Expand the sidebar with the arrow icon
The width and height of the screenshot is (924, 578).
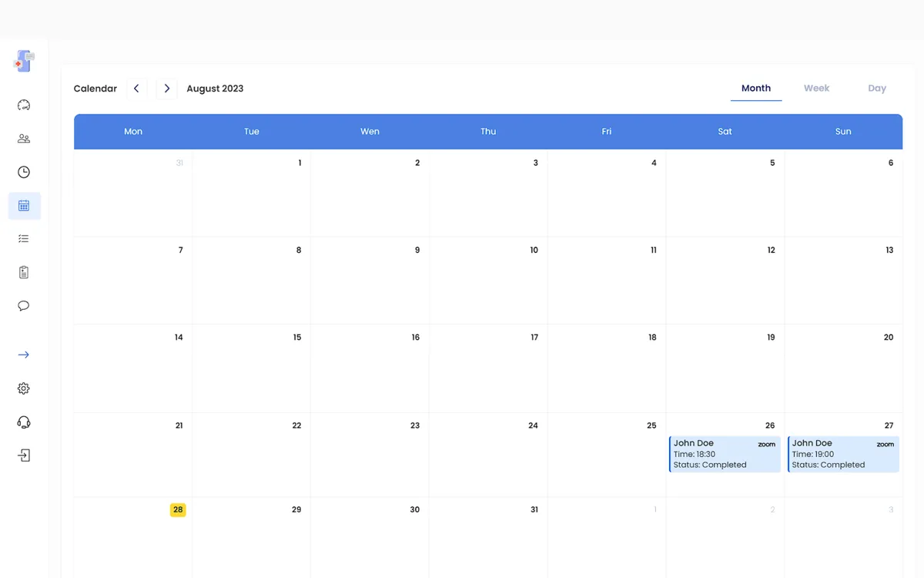[24, 355]
